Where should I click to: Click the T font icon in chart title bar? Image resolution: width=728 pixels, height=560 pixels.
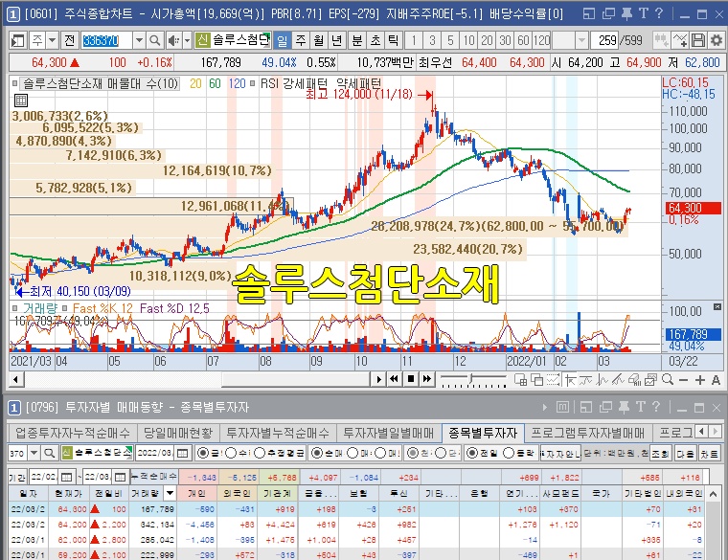coord(643,13)
